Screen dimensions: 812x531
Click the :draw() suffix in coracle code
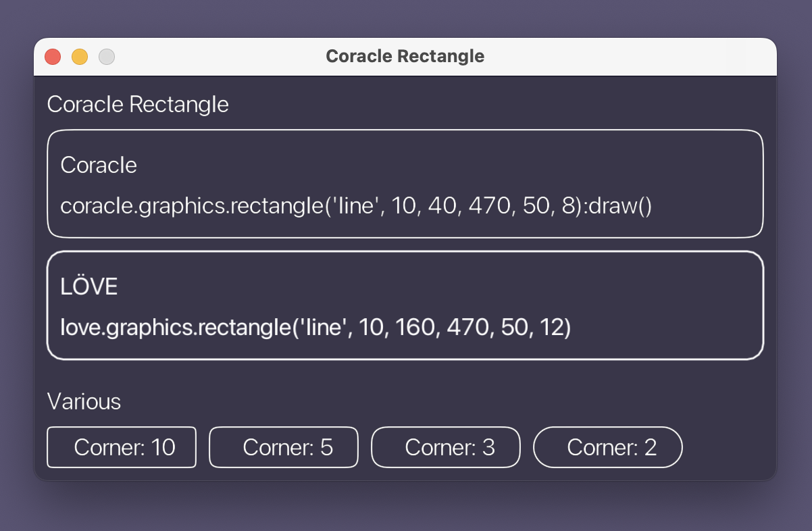(x=619, y=206)
